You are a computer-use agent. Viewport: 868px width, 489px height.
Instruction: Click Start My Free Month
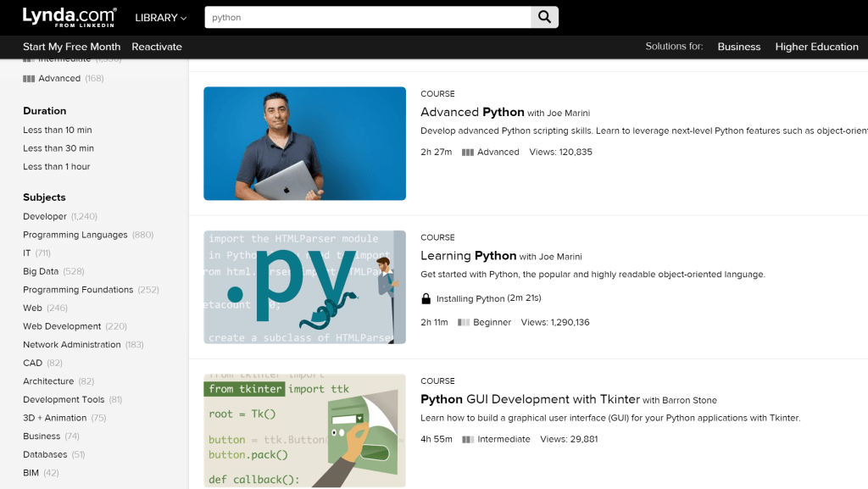click(72, 47)
